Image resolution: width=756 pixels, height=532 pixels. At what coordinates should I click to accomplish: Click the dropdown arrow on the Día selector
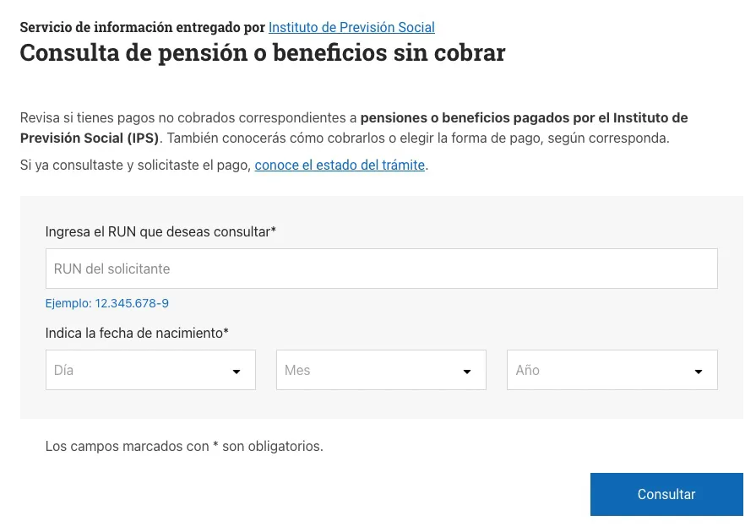[237, 370]
